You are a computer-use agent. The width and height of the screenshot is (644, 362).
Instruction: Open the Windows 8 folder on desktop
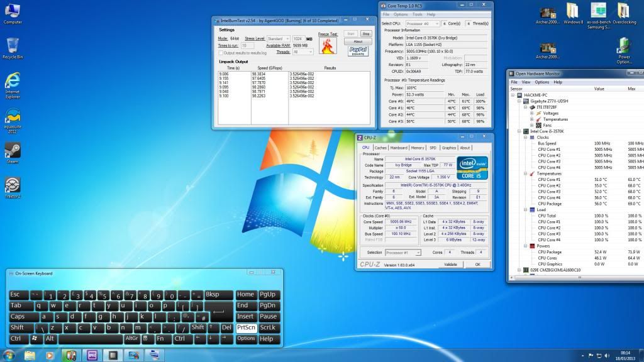tap(573, 14)
